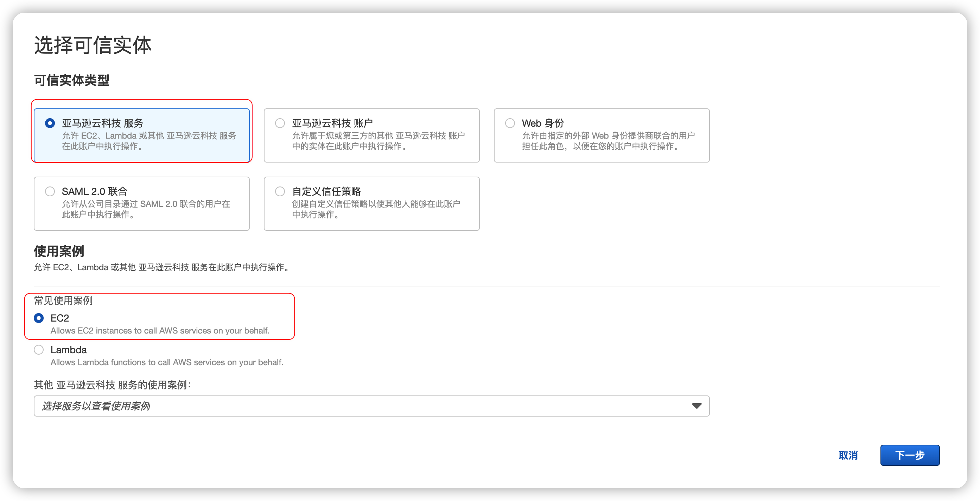980x501 pixels.
Task: Select the 亚马逊云科技 账户 radio button
Action: tap(280, 123)
